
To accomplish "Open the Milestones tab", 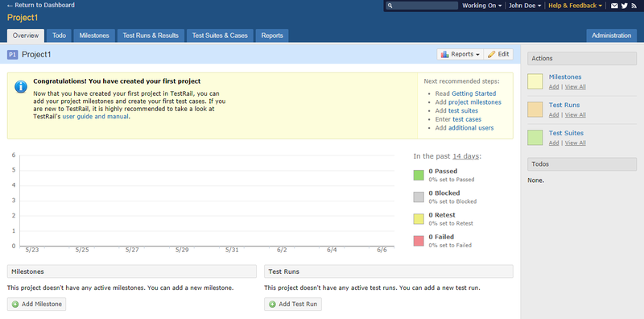I will tap(94, 35).
